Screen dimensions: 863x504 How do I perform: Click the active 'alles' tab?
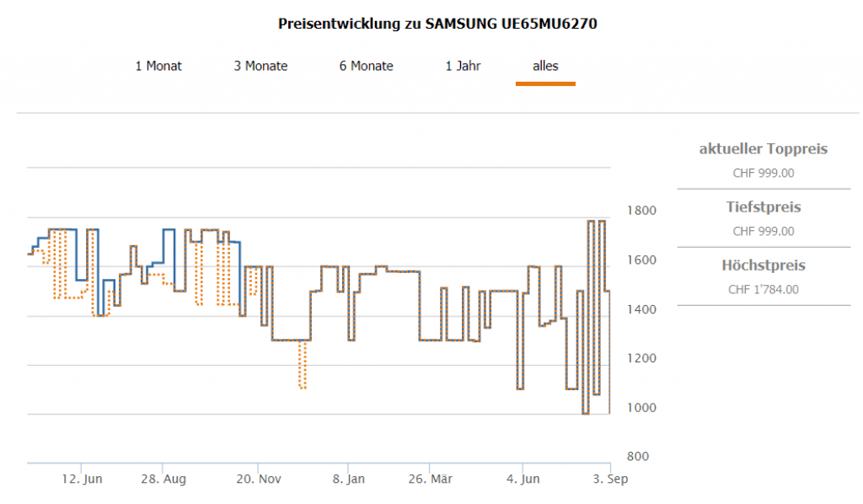pos(545,66)
